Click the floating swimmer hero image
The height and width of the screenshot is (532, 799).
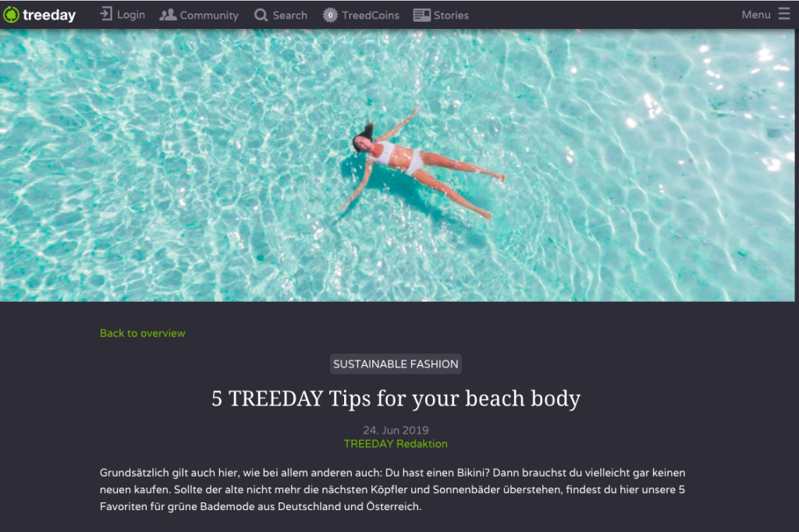click(x=397, y=165)
